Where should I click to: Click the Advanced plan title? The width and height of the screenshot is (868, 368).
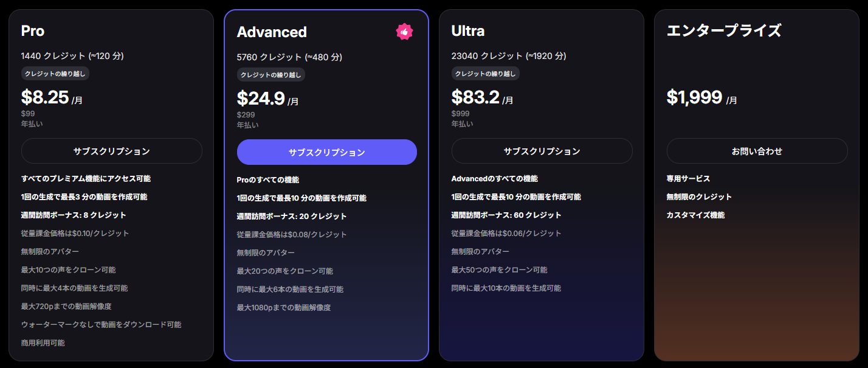(x=272, y=32)
